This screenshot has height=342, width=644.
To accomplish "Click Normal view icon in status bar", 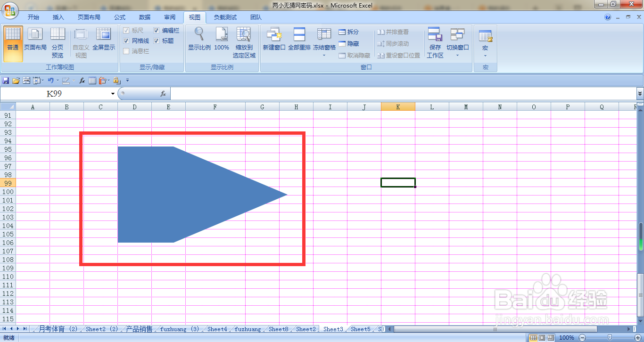I will pyautogui.click(x=533, y=338).
